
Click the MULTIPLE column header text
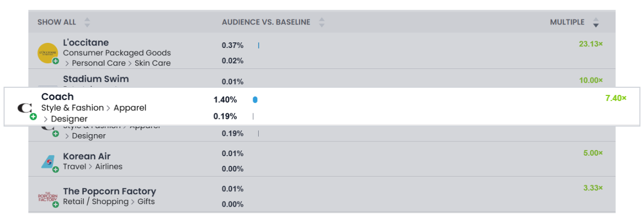point(567,22)
